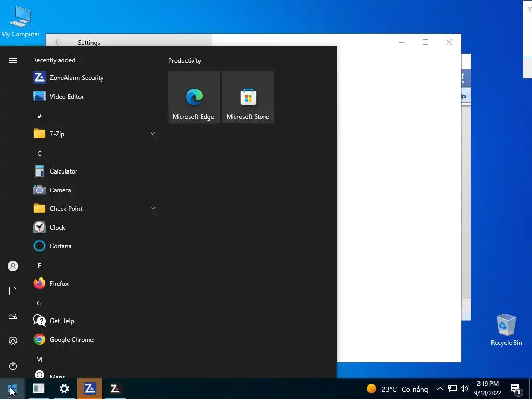Launch Video Editor app
This screenshot has height=399, width=532.
coord(95,96)
